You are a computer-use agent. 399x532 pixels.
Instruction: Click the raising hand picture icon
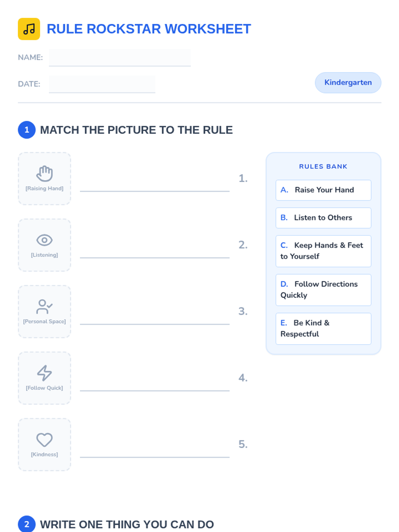[44, 173]
